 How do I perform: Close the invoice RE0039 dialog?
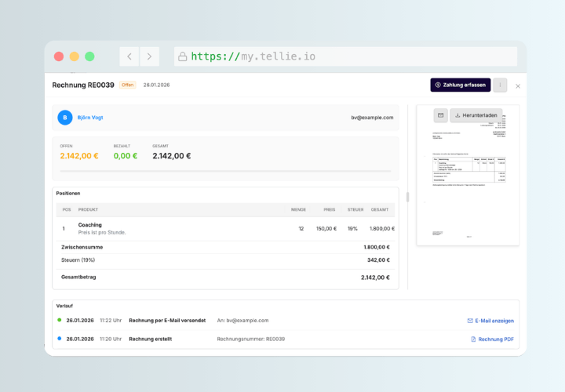click(518, 86)
